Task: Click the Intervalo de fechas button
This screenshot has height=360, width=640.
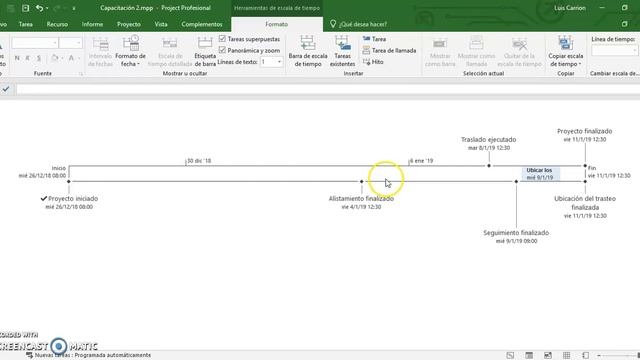Action: [x=100, y=51]
